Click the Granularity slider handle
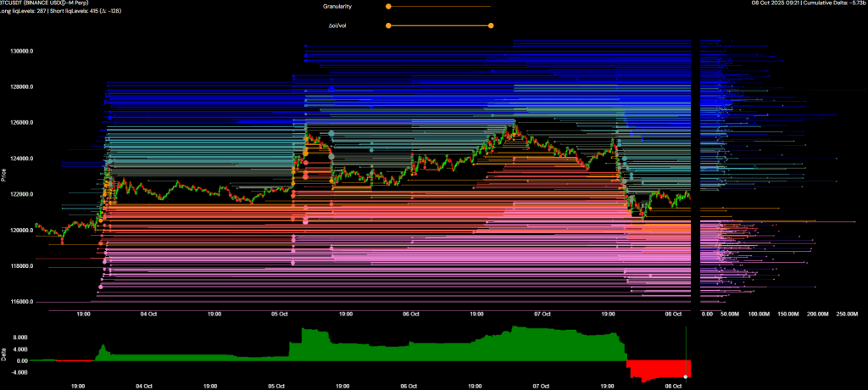The height and width of the screenshot is (390, 868). (x=388, y=7)
